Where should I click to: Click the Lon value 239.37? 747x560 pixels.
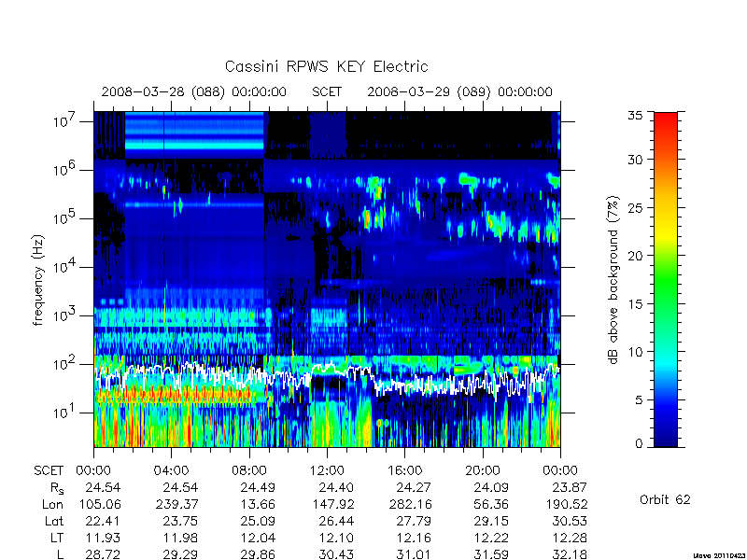[177, 504]
